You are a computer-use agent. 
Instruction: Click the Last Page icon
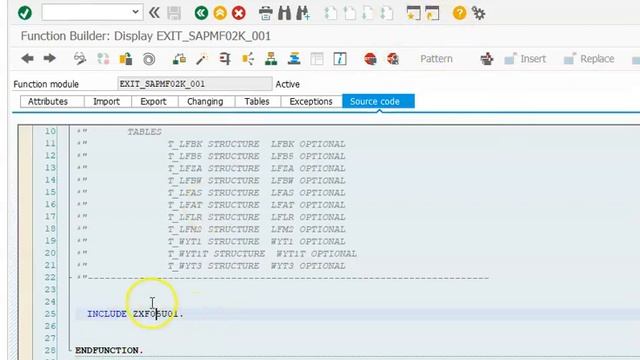tap(387, 13)
